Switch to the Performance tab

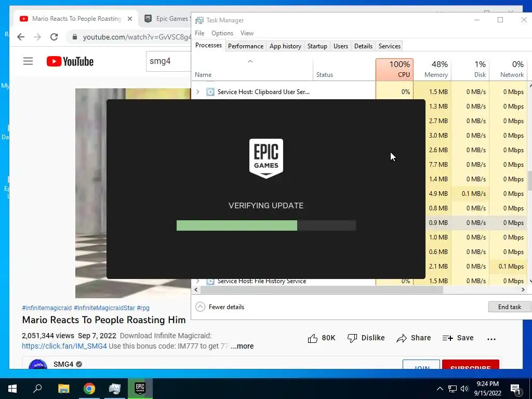246,46
